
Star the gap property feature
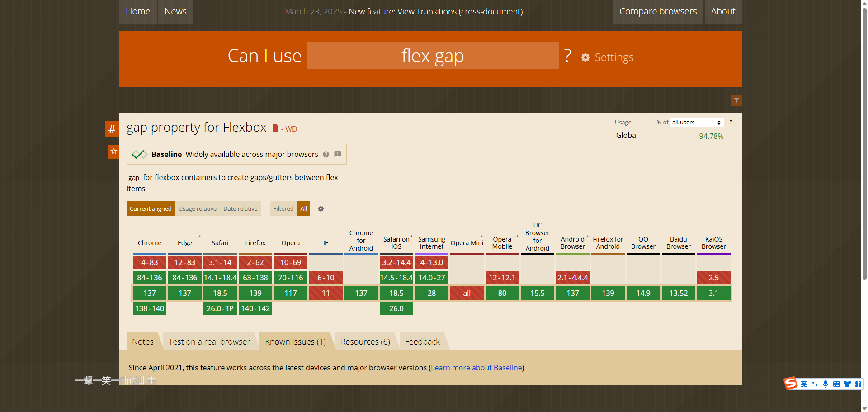113,152
